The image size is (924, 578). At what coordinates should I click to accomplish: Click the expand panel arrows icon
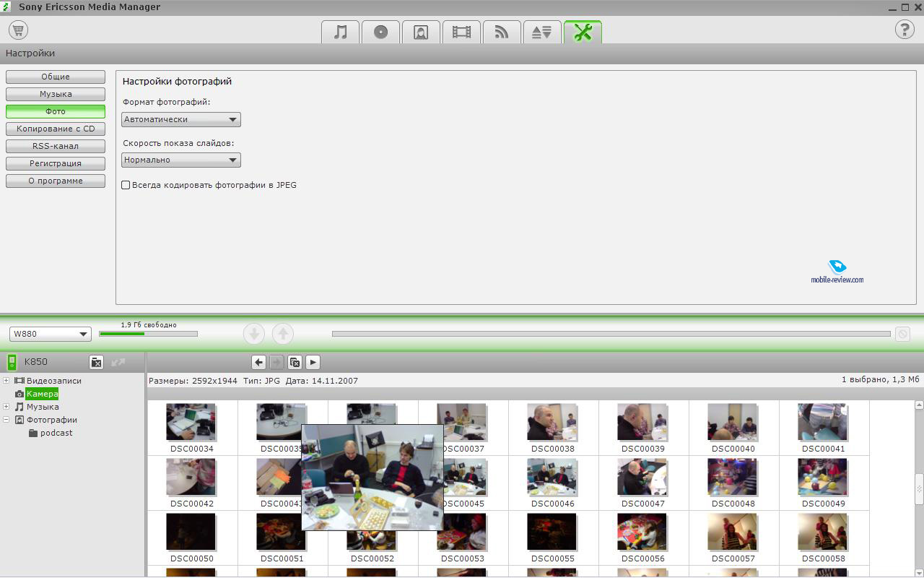point(118,362)
